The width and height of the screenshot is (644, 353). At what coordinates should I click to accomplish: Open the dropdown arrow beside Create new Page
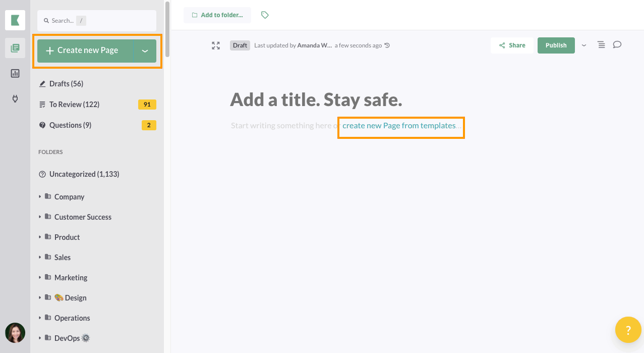point(145,51)
